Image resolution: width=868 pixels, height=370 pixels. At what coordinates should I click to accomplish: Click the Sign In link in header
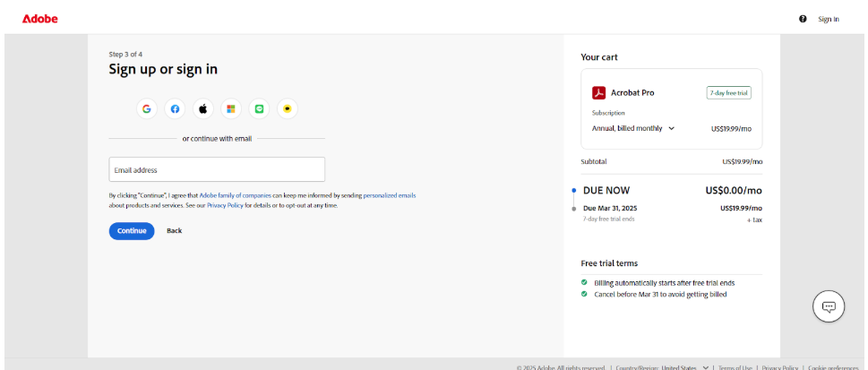click(x=829, y=20)
